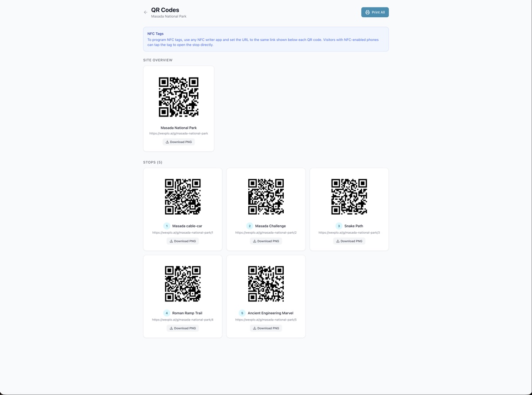Download PNG for Ancient Engineering Marvel stop

pyautogui.click(x=266, y=328)
